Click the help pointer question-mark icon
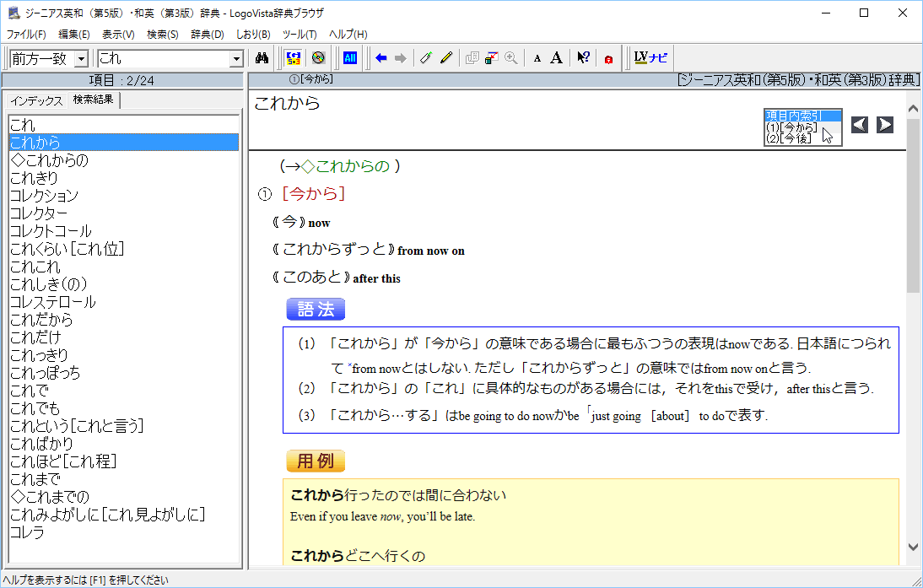 (583, 58)
